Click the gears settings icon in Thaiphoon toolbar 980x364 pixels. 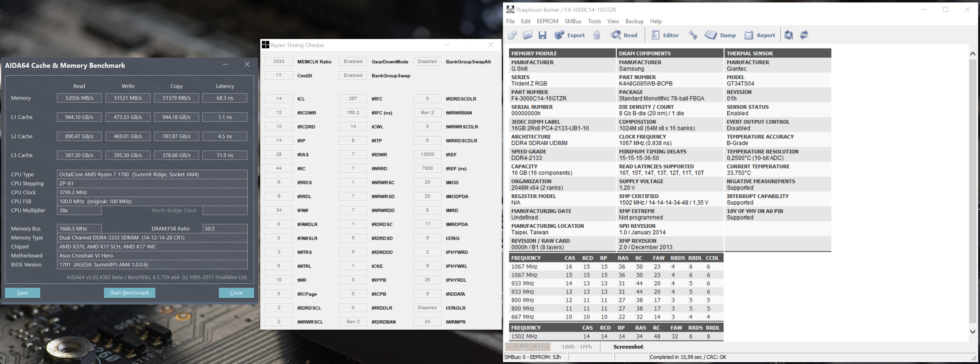tap(512, 35)
